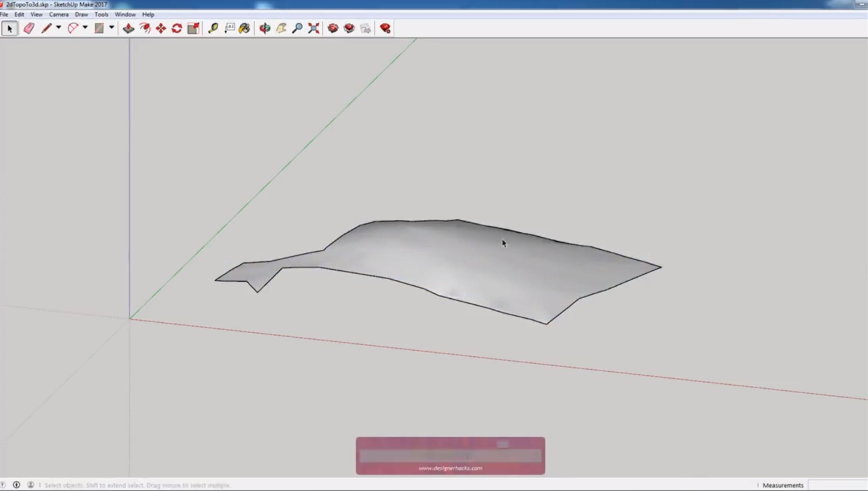
Task: Pick the Tape Measure tool
Action: [x=213, y=28]
